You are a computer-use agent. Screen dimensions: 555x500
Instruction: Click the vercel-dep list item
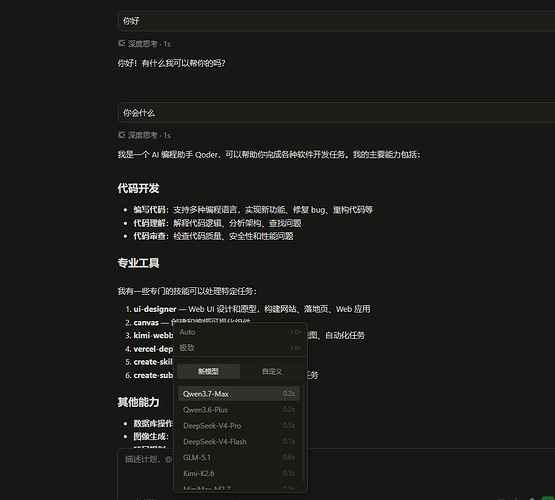click(149, 349)
